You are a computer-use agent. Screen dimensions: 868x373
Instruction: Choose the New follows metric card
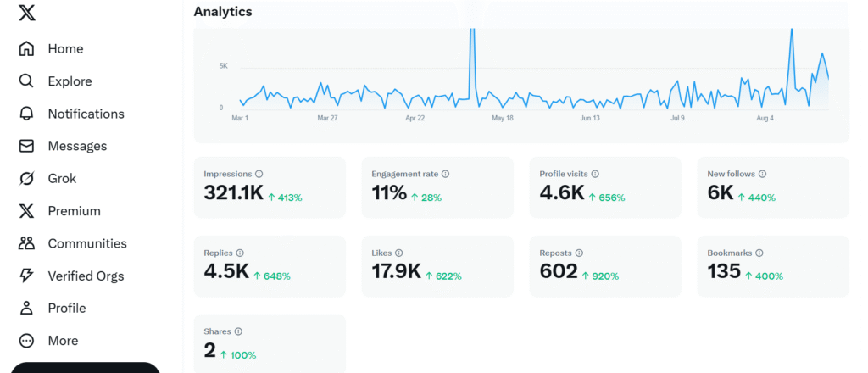tap(772, 187)
